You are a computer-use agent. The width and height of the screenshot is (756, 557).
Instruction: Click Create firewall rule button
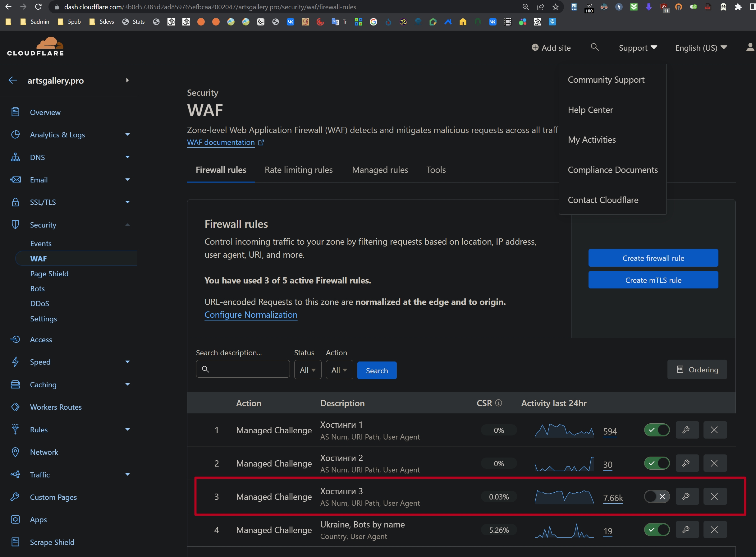653,258
